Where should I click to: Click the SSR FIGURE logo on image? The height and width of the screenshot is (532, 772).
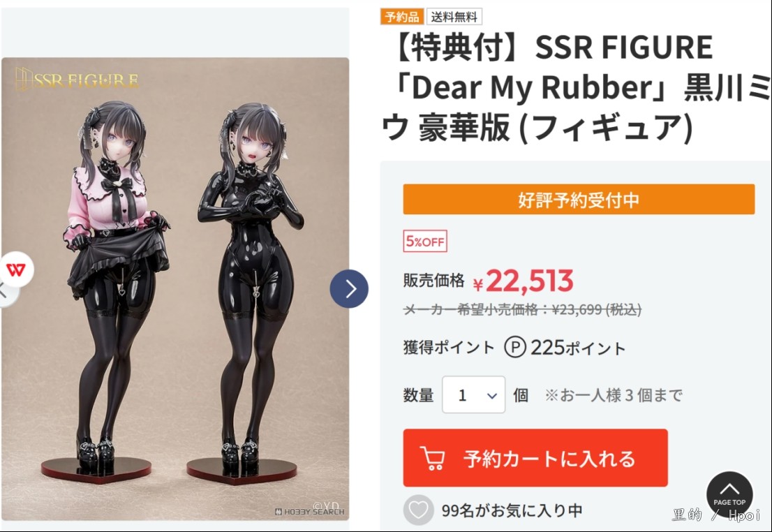tap(76, 79)
